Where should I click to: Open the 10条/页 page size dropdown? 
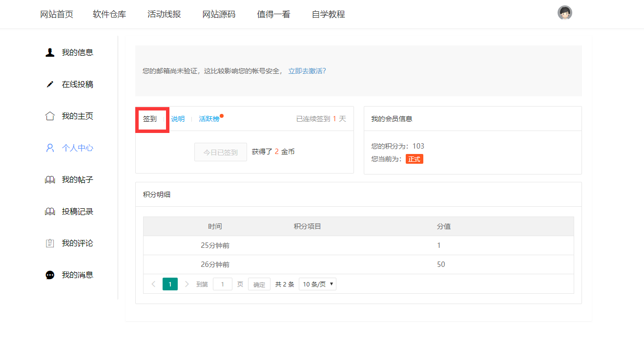[317, 284]
